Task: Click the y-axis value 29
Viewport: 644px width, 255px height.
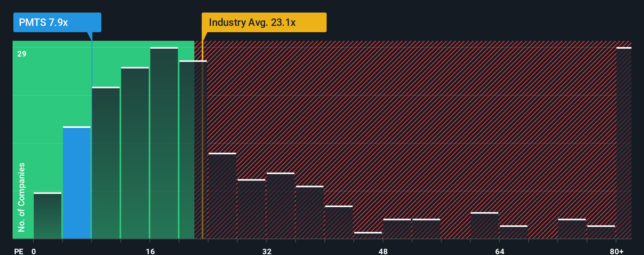Action: [x=22, y=54]
